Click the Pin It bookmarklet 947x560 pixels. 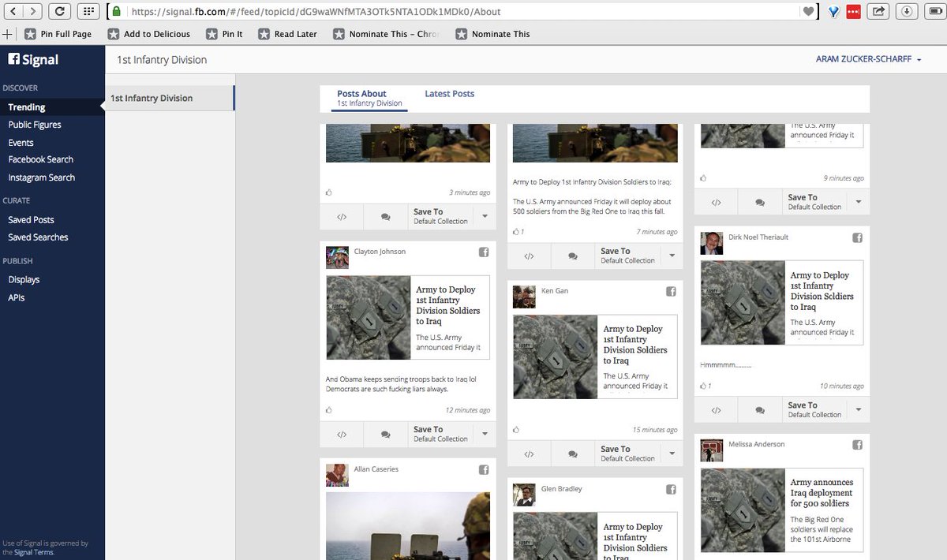coord(225,34)
